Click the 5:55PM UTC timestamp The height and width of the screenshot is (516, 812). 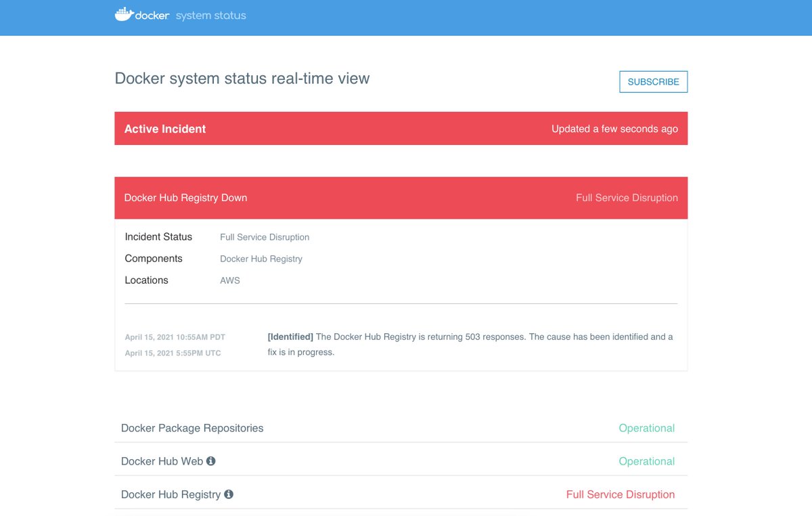(173, 353)
